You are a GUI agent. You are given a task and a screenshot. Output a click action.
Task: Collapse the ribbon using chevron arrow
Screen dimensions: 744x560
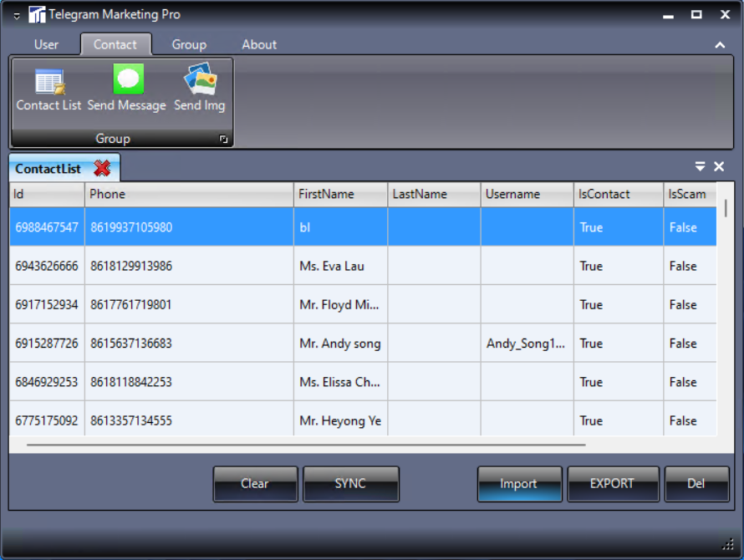tap(720, 45)
